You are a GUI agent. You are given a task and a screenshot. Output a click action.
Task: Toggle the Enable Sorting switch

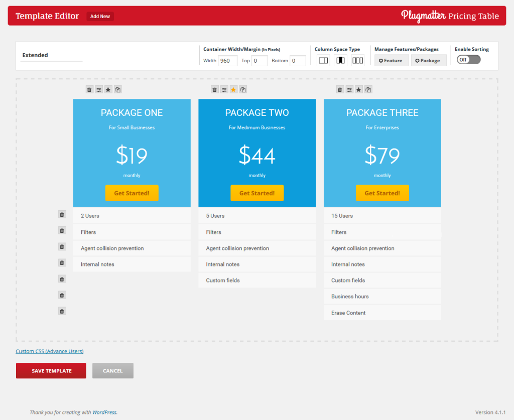(468, 59)
